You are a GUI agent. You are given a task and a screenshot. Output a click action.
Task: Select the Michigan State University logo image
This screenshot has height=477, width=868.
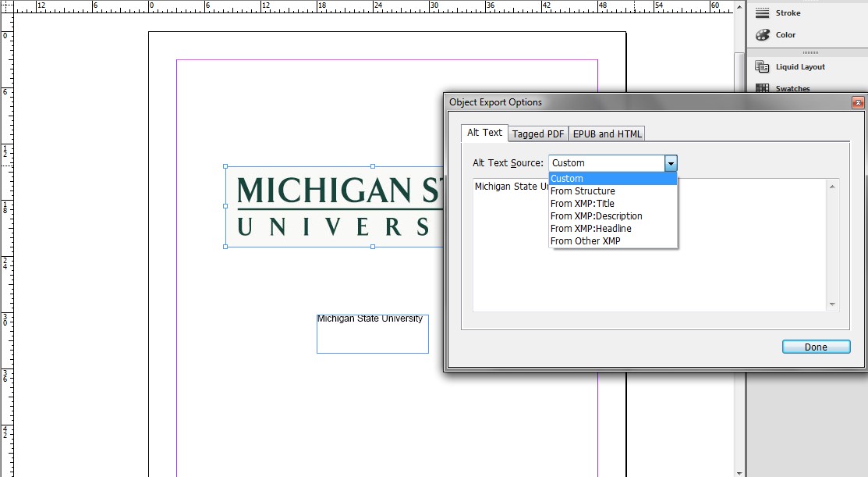335,206
